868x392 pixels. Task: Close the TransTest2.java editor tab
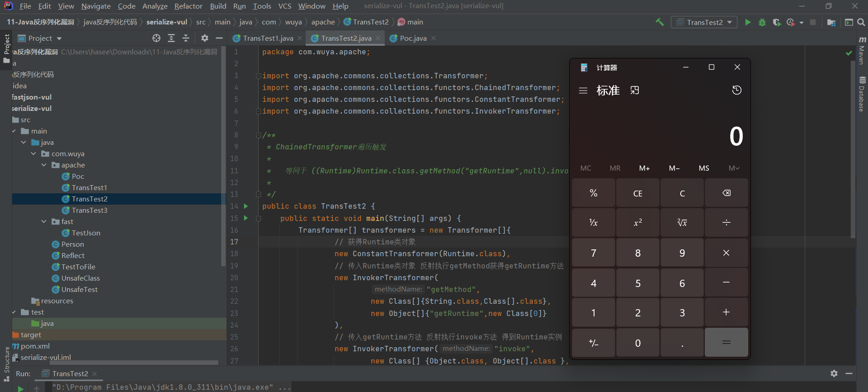(378, 38)
